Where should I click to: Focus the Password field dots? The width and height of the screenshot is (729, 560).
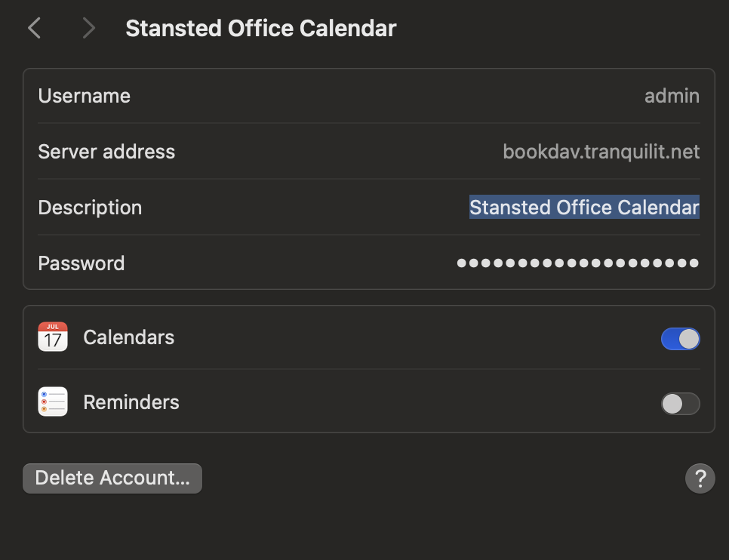click(x=577, y=263)
